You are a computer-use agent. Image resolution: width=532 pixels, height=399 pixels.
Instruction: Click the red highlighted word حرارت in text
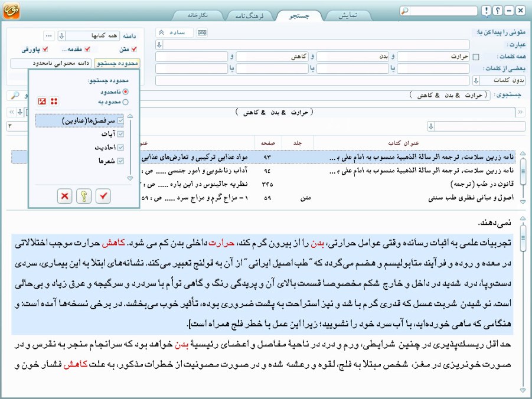pos(221,243)
